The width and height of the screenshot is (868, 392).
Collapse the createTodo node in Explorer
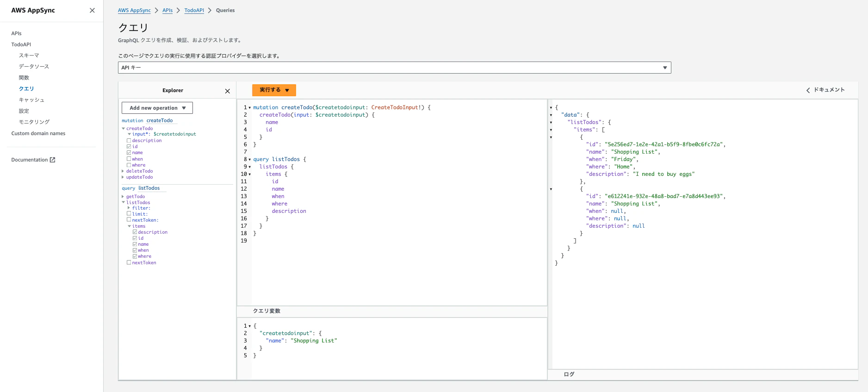pos(124,129)
